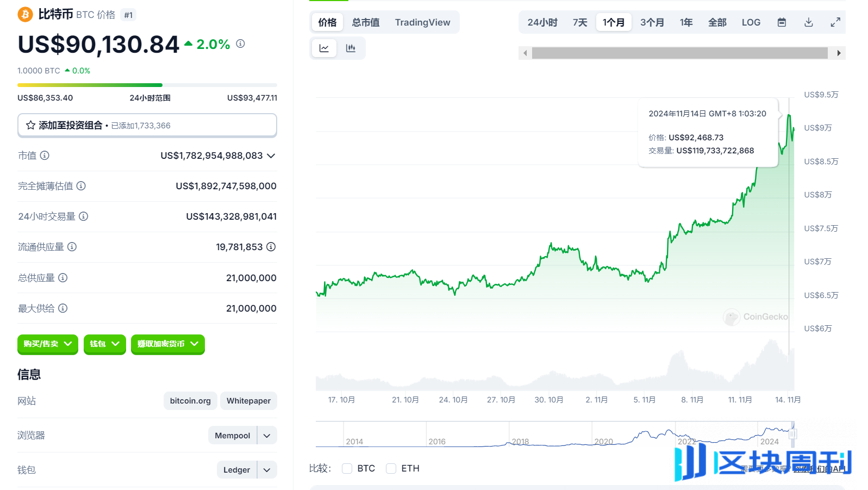Image resolution: width=868 pixels, height=490 pixels.
Task: Click the 24小时范围 low US$86,353.40
Action: point(45,98)
